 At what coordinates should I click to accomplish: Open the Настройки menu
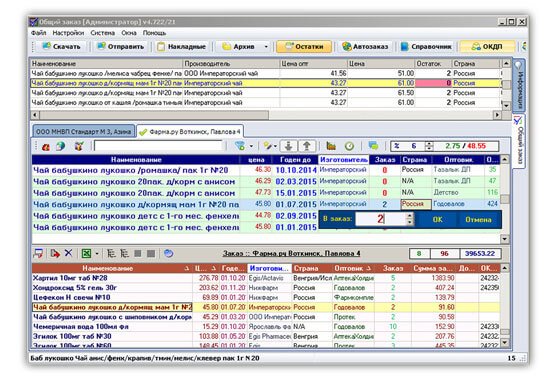[x=68, y=33]
